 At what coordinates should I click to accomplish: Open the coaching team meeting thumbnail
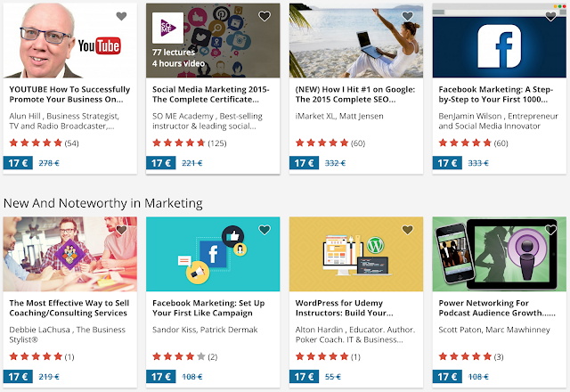coord(70,254)
